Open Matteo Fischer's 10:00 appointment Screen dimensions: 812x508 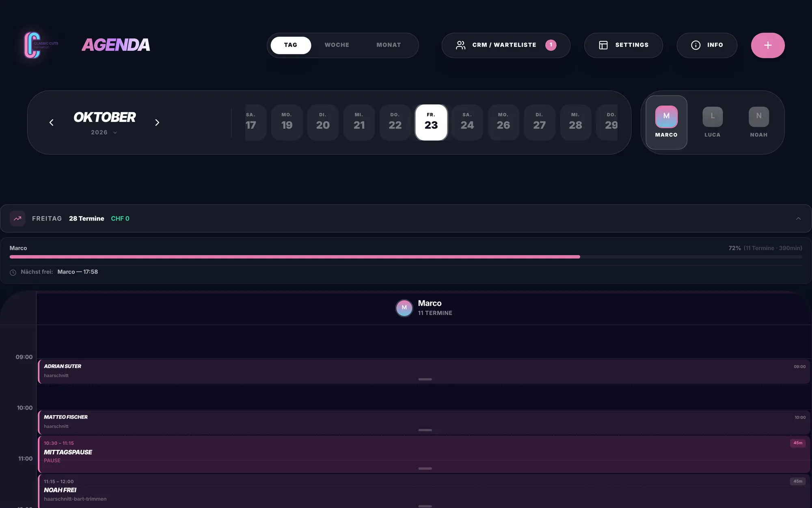point(424,422)
